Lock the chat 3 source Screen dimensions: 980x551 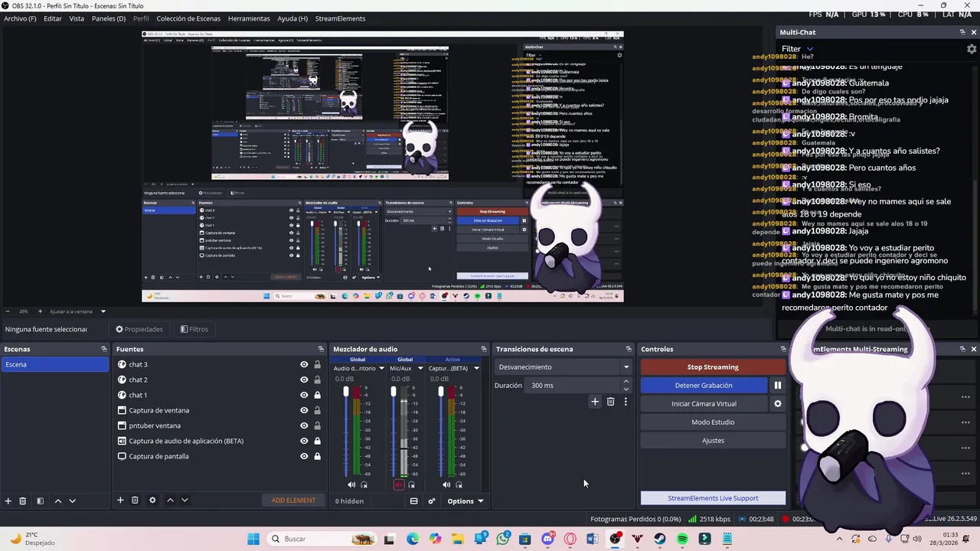tap(317, 364)
